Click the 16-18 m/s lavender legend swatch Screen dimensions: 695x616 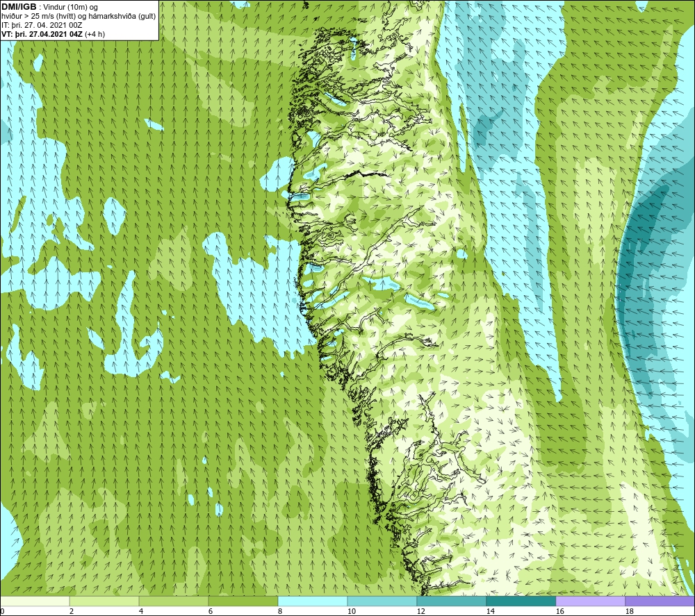(x=590, y=601)
